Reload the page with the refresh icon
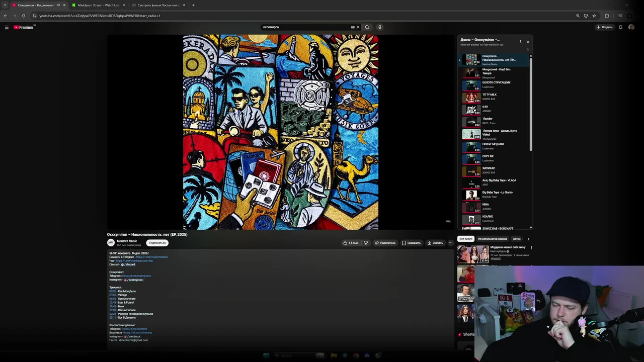 [x=23, y=16]
